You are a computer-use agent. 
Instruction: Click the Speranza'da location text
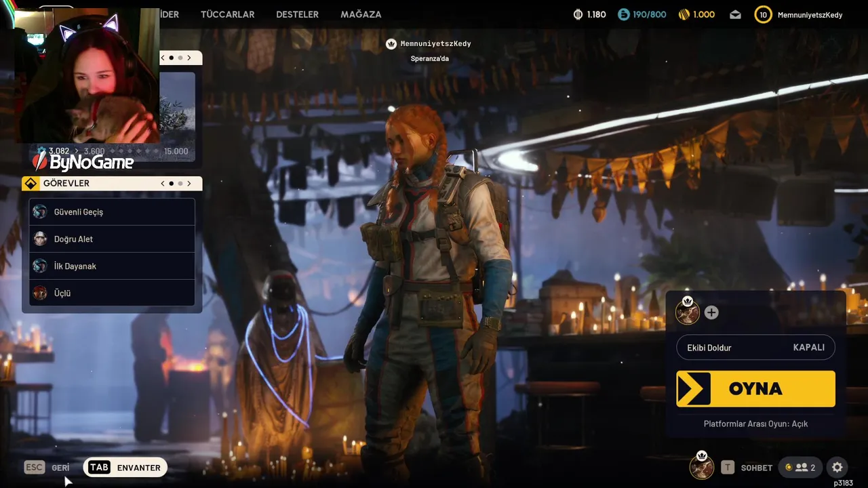pos(430,58)
